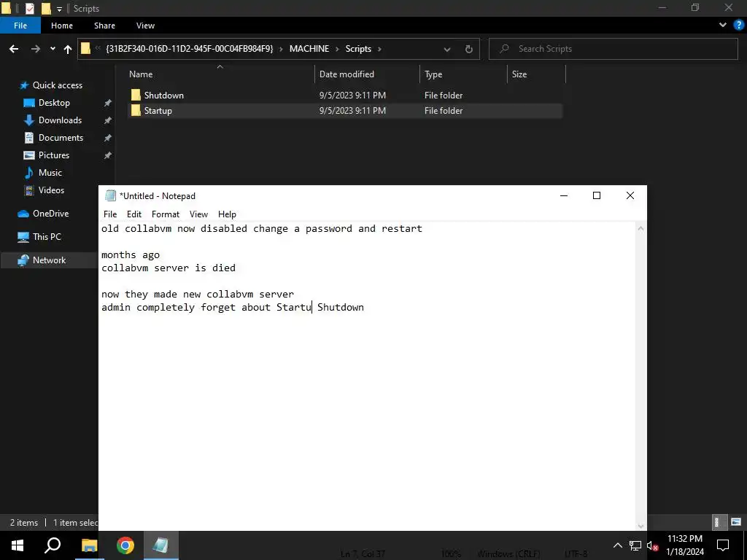This screenshot has width=747, height=560.
Task: Select the GUID folder in the breadcrumb
Action: (190, 49)
